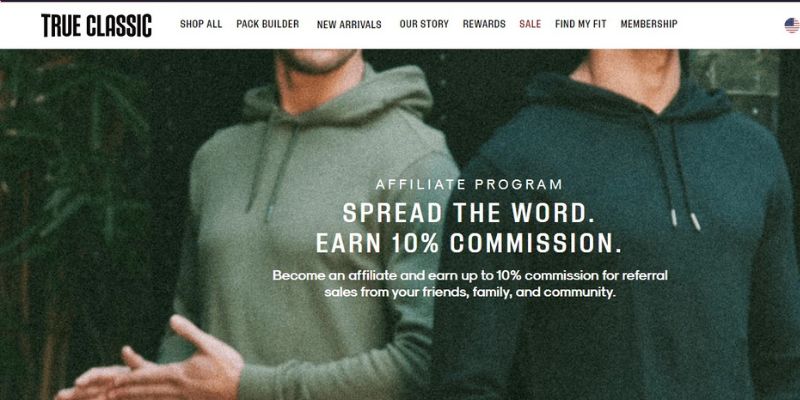Screen dimensions: 800x400
Task: Visit the red Sale link
Action: [x=530, y=24]
